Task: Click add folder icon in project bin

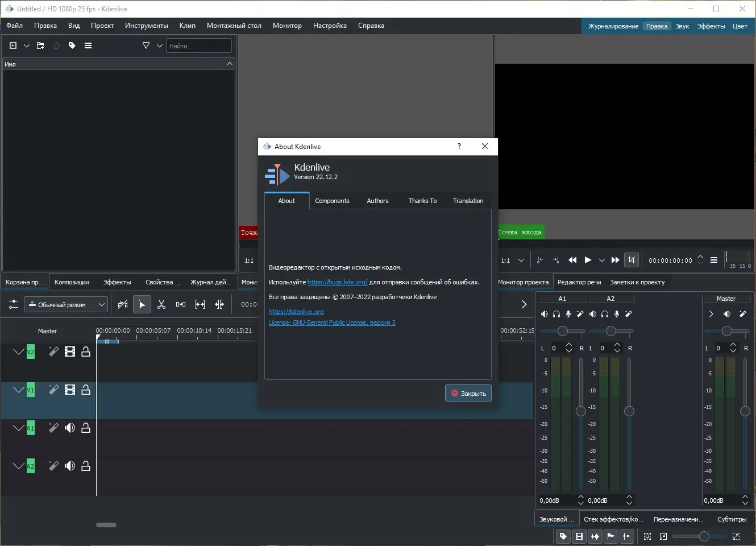Action: click(40, 45)
